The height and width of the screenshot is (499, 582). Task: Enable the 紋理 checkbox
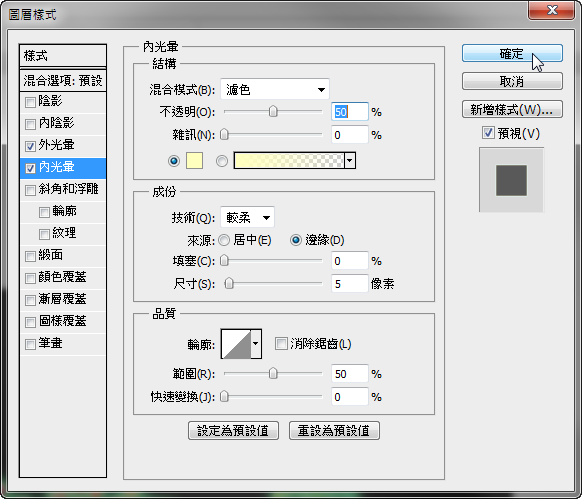tap(44, 234)
